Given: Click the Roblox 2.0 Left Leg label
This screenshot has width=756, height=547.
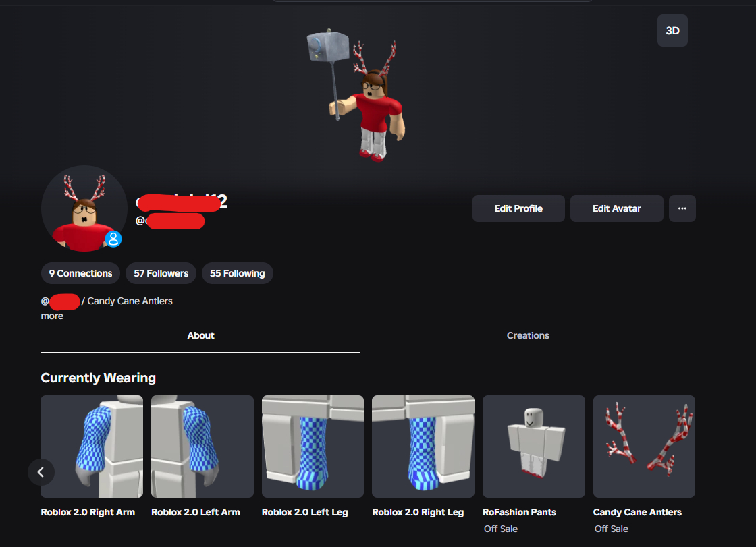Looking at the screenshot, I should point(304,513).
